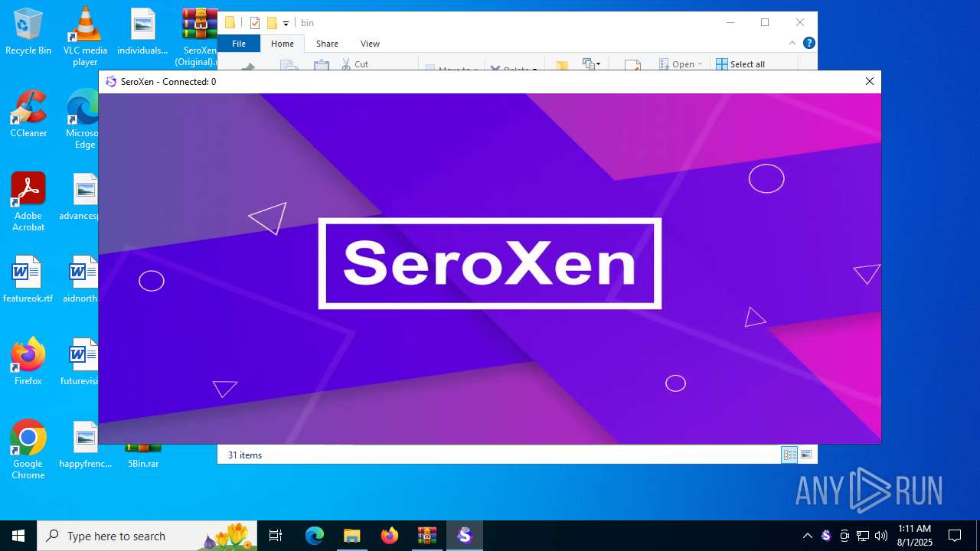980x551 pixels.
Task: Open the volume speaker tray icon
Action: pyautogui.click(x=881, y=536)
